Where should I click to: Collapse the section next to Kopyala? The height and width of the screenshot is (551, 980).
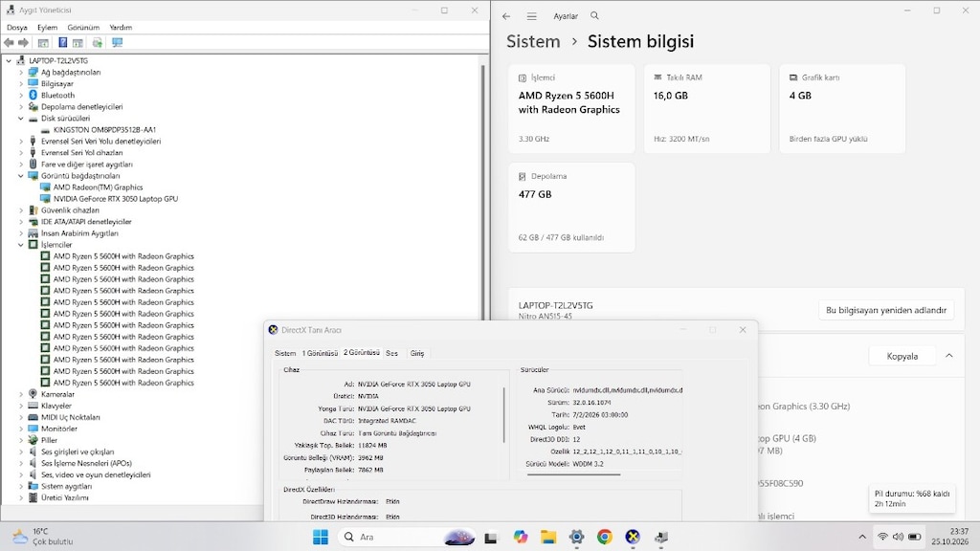pyautogui.click(x=948, y=356)
